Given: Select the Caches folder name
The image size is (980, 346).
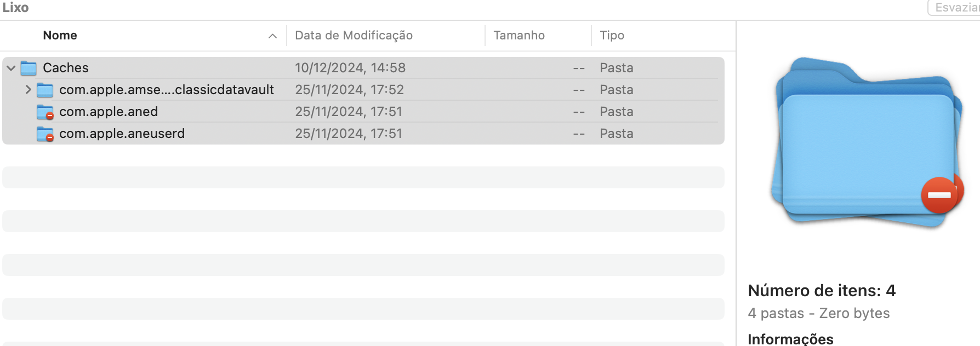Looking at the screenshot, I should click(66, 68).
